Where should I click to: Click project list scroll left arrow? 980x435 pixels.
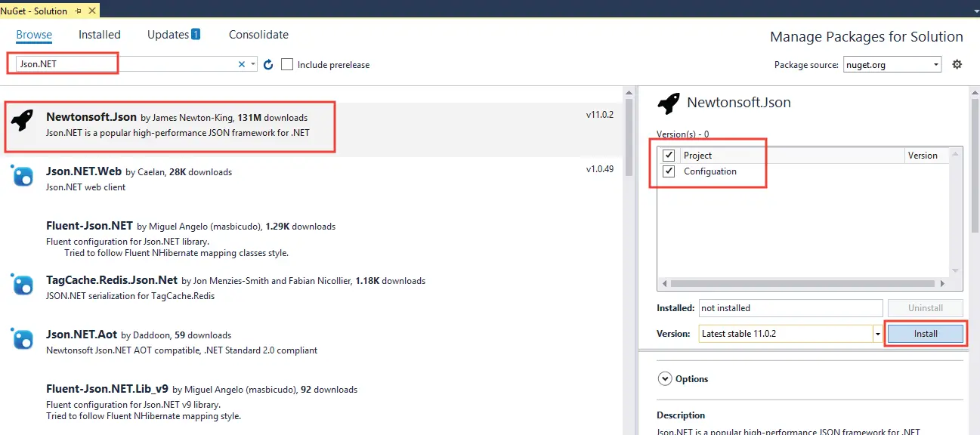coord(664,284)
